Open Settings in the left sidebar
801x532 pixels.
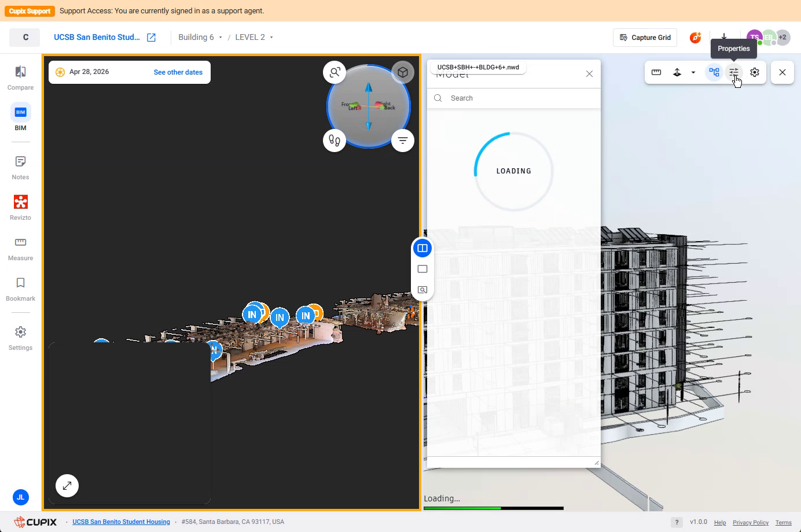pyautogui.click(x=20, y=338)
